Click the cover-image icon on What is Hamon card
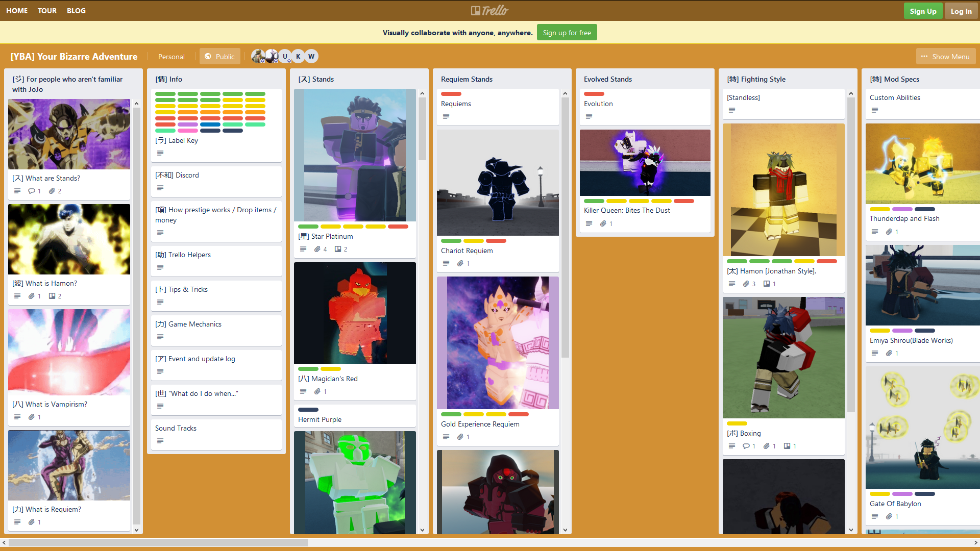This screenshot has width=980, height=551. pyautogui.click(x=52, y=296)
